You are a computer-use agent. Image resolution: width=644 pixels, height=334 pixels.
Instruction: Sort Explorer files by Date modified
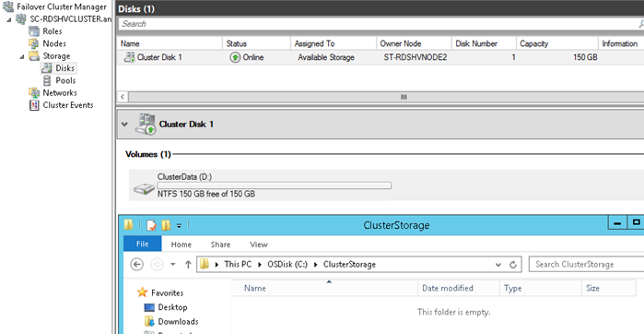(x=459, y=289)
